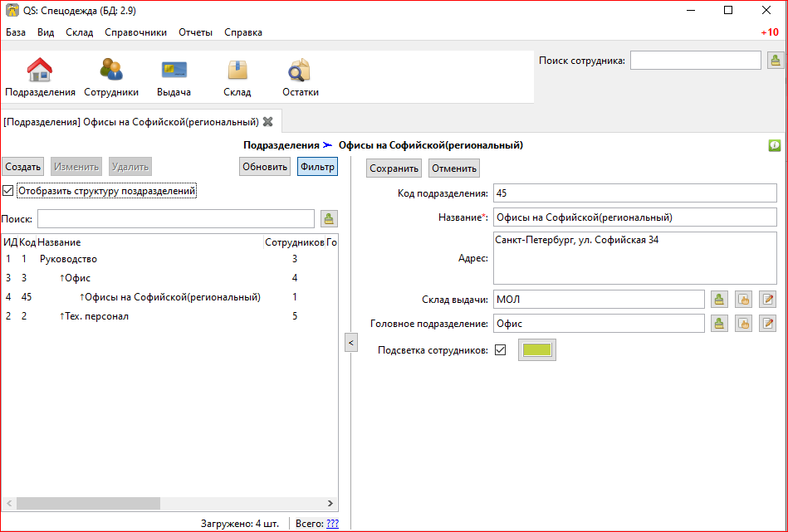Uncheck the Подсветка сотрудников checkbox

(x=500, y=349)
